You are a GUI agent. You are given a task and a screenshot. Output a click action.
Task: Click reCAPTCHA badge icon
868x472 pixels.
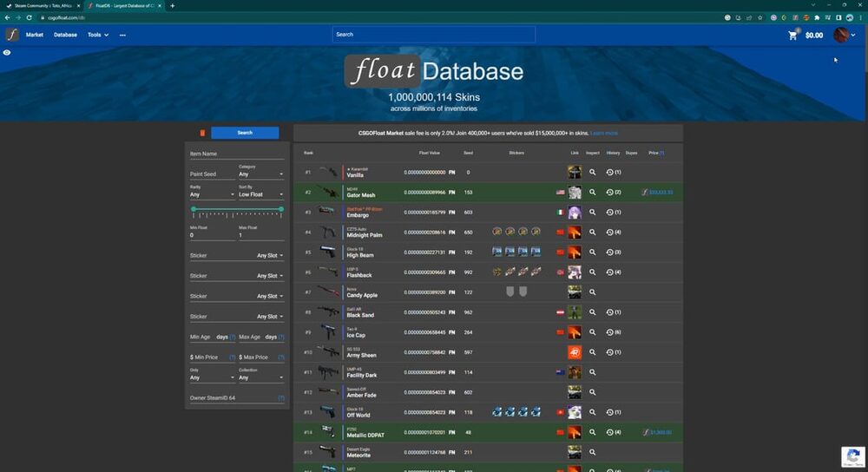(853, 457)
